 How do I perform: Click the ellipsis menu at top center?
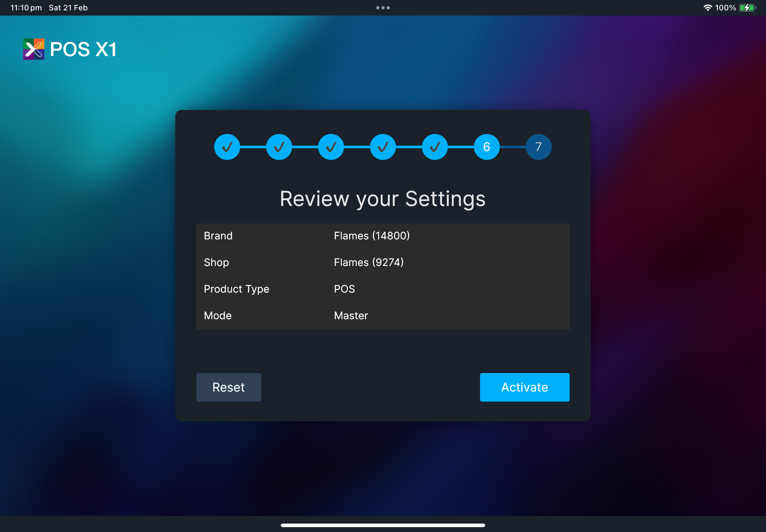(383, 7)
